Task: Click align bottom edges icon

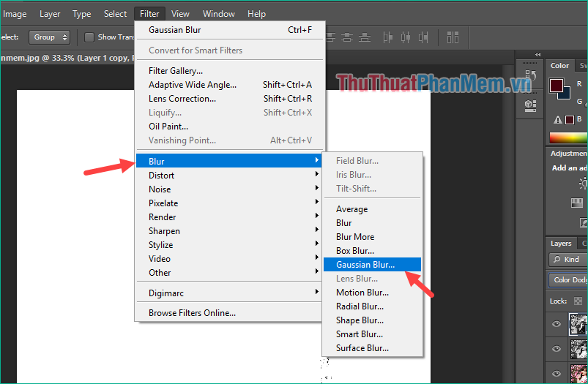Action: tap(365, 37)
